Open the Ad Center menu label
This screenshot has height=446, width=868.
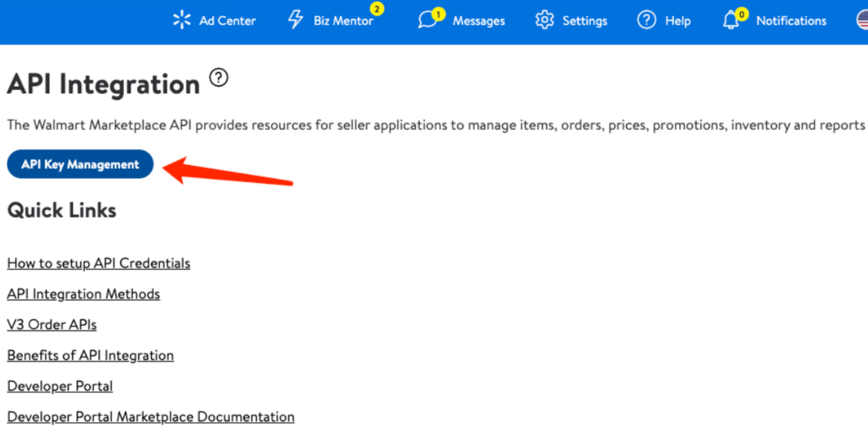point(227,21)
